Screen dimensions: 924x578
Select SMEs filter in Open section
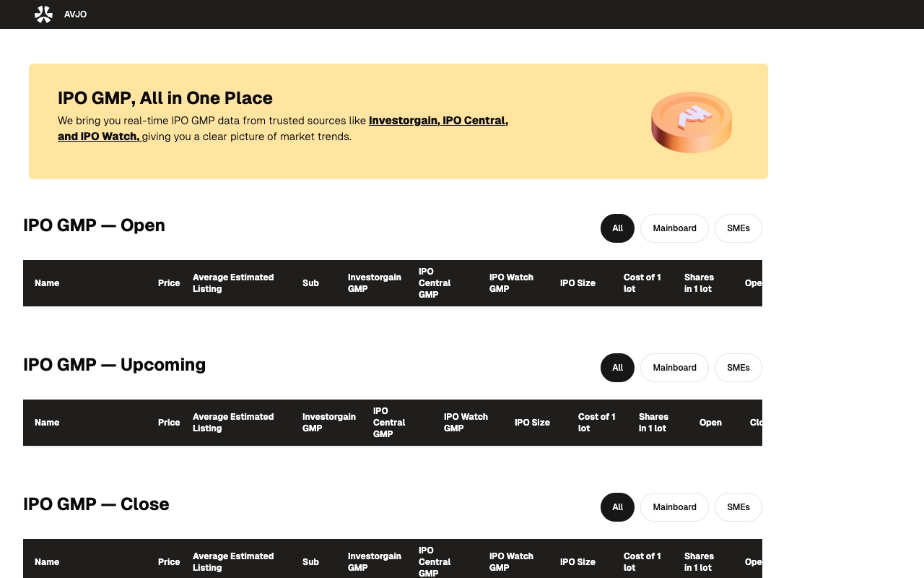click(738, 228)
